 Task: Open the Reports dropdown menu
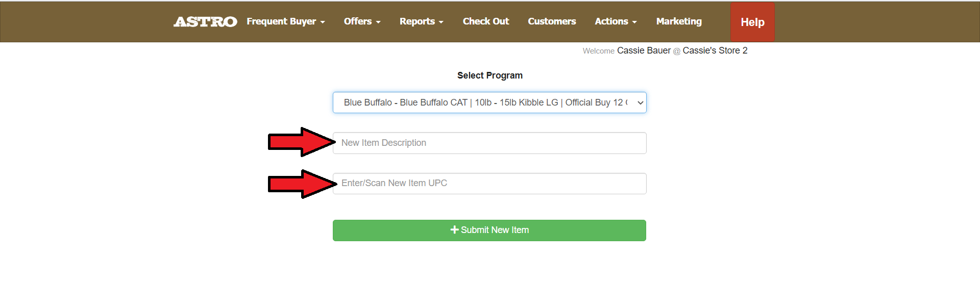[421, 21]
